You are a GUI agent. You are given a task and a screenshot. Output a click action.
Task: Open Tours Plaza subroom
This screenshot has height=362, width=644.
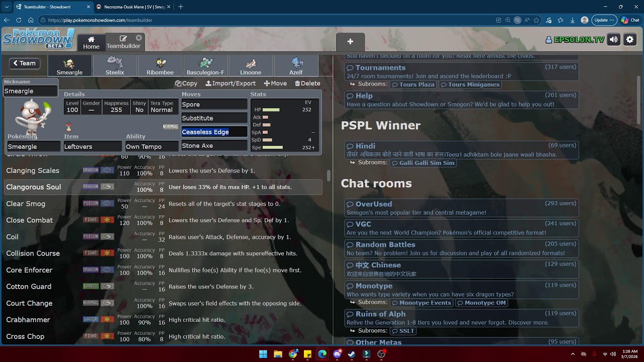click(x=413, y=84)
